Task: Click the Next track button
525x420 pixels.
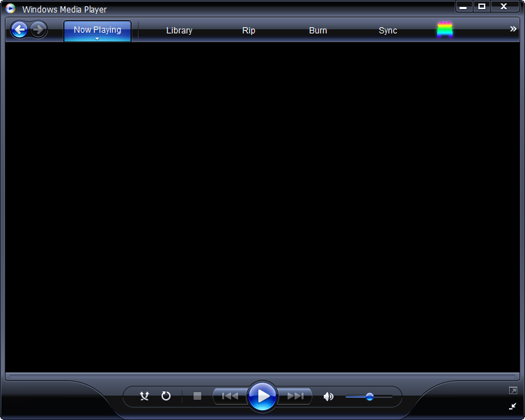Action: 295,396
